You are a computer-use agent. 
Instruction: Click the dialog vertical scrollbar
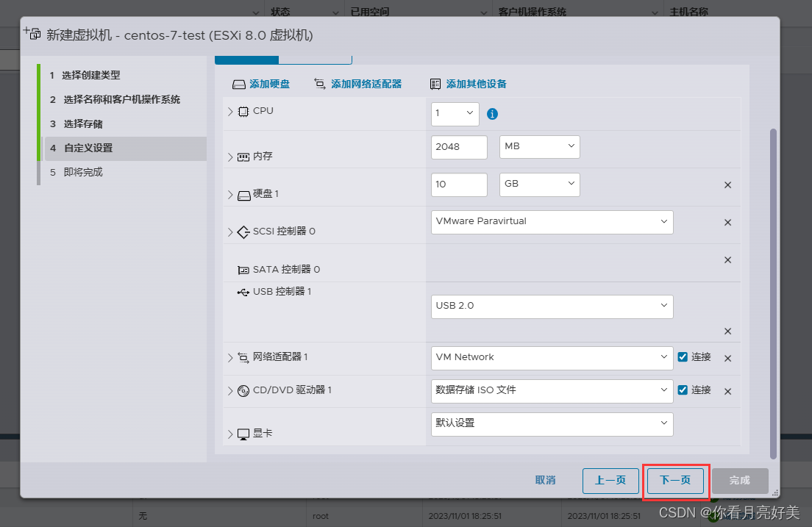pyautogui.click(x=773, y=293)
